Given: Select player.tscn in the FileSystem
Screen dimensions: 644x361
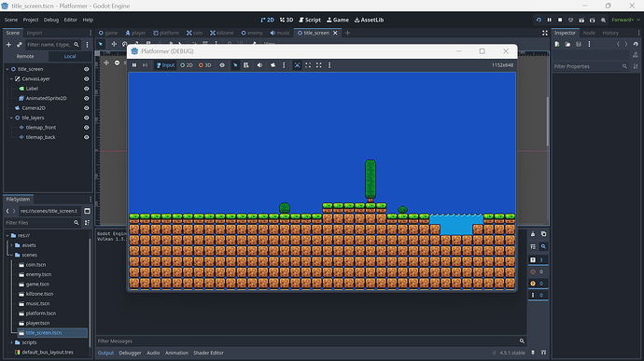Looking at the screenshot, I should [37, 323].
